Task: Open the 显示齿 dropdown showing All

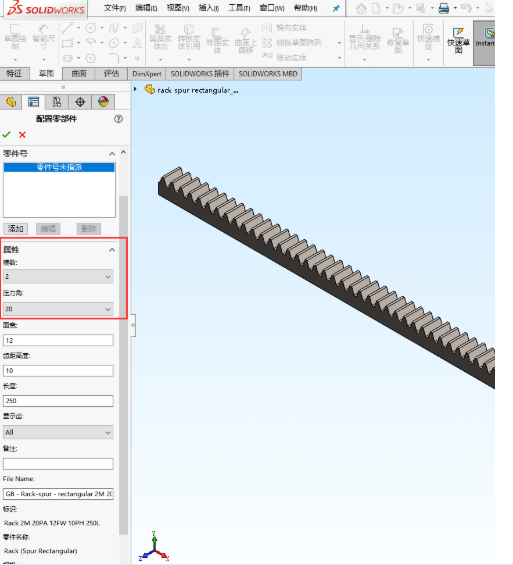Action: coord(58,432)
